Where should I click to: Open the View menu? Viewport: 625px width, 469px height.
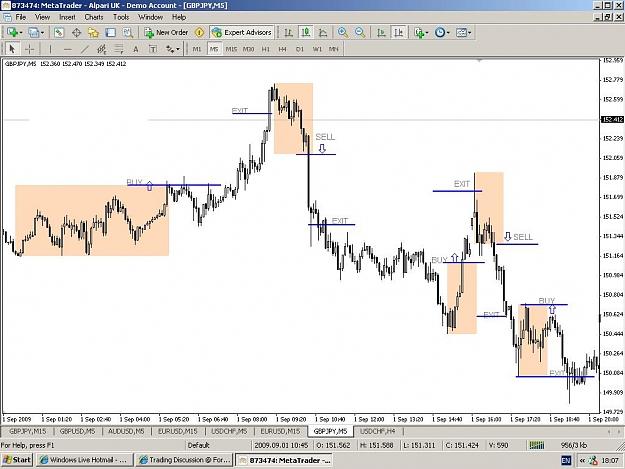click(42, 17)
